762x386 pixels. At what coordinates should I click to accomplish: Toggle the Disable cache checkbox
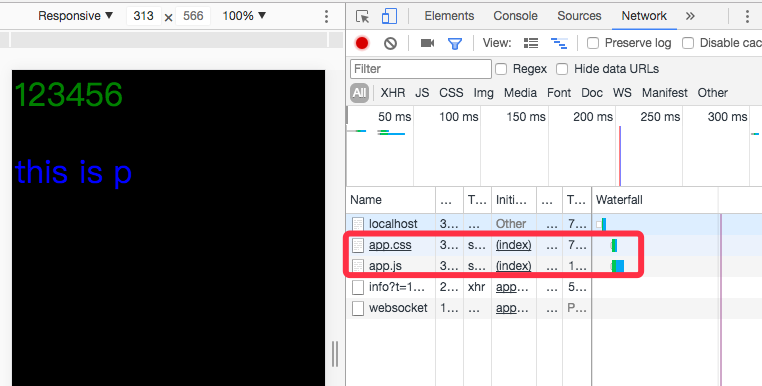(688, 43)
